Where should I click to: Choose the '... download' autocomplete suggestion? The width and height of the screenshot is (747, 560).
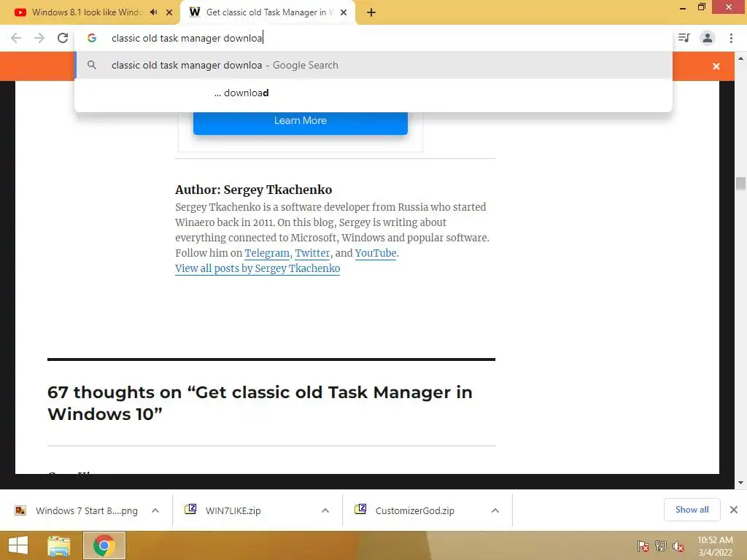(373, 93)
